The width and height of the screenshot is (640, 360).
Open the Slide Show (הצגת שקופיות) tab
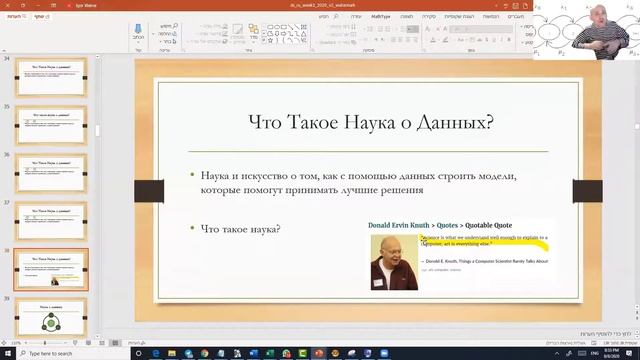459,16
